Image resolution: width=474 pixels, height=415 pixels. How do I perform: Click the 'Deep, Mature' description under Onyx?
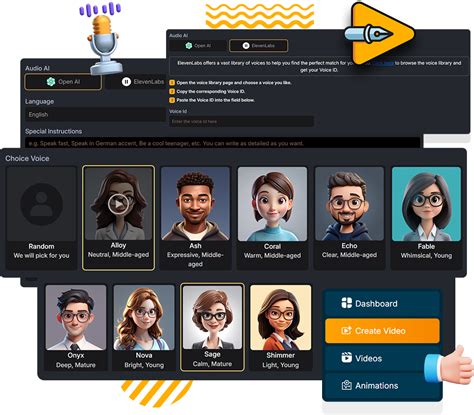coord(76,365)
